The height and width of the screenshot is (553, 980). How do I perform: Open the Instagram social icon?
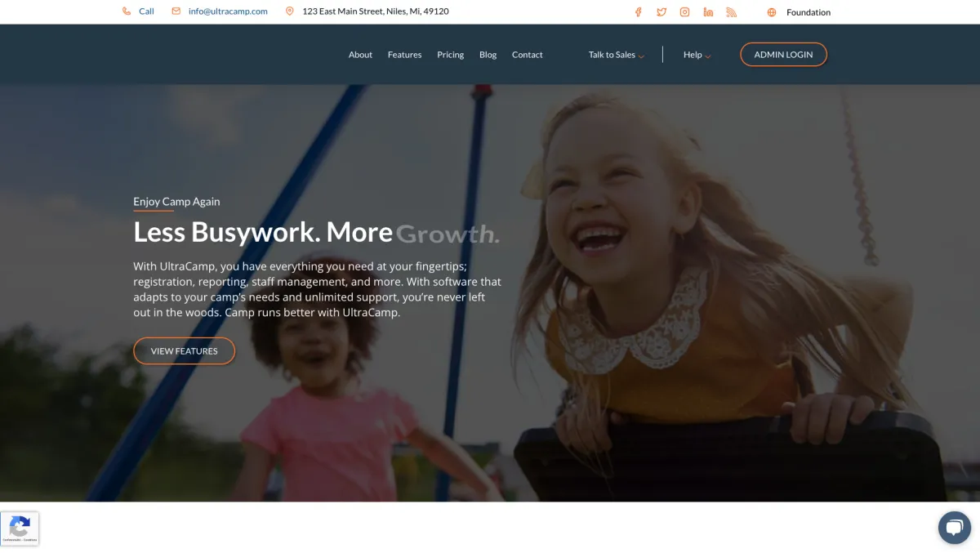tap(684, 12)
